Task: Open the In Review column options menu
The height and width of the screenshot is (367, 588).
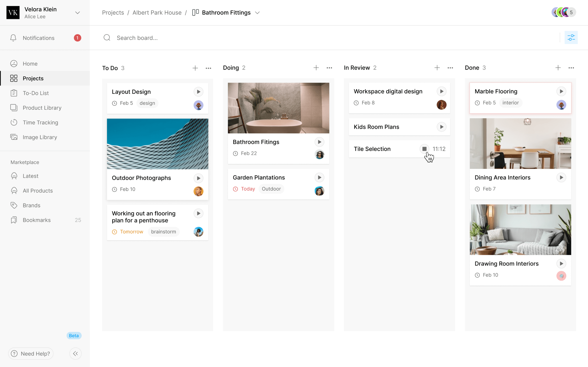Action: tap(450, 68)
